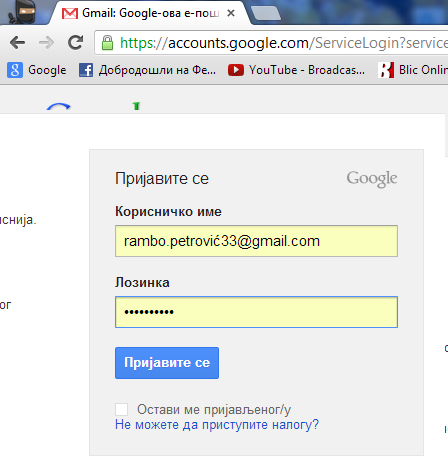
Task: Open Не можете да приступите налогу? link
Action: pos(217,425)
